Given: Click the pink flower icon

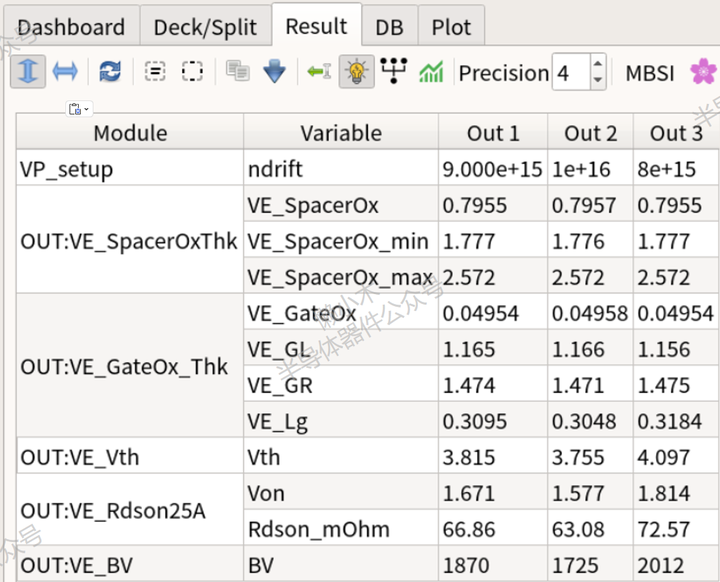Looking at the screenshot, I should click(x=703, y=72).
